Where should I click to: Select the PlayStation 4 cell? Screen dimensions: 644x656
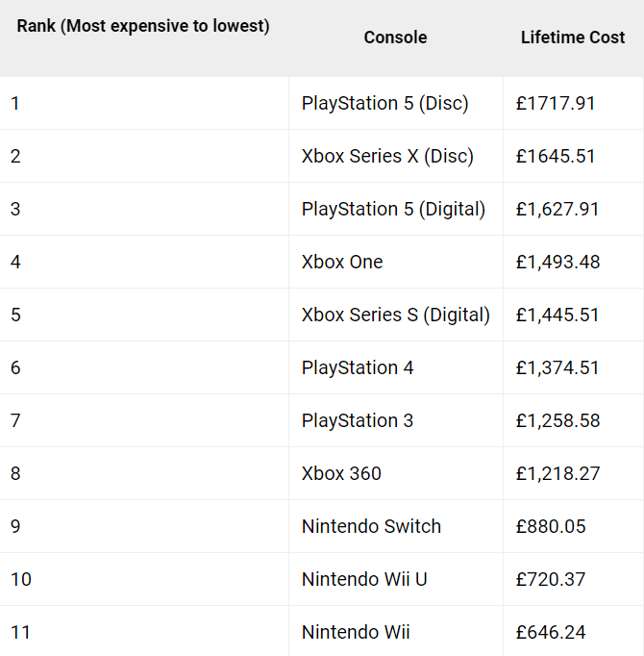(x=358, y=367)
